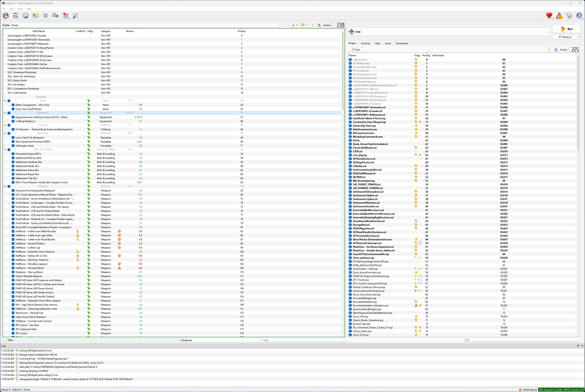Image resolution: width=585 pixels, height=392 pixels.
Task: Collapse the Weapons category group
Action: click(5, 186)
